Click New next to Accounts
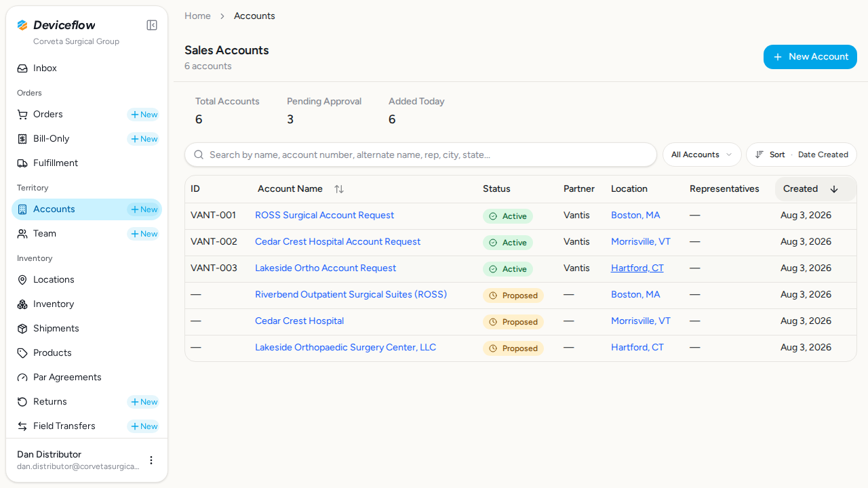 (x=144, y=209)
